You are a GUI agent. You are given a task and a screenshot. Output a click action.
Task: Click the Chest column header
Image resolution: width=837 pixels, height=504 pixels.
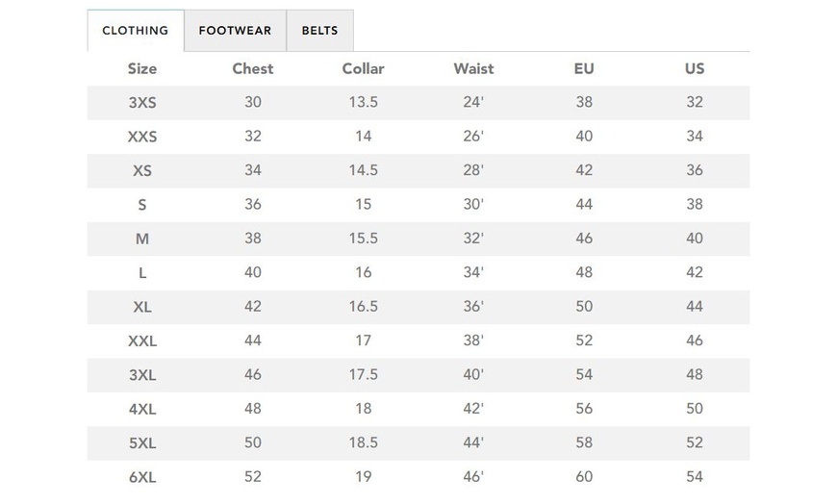253,68
